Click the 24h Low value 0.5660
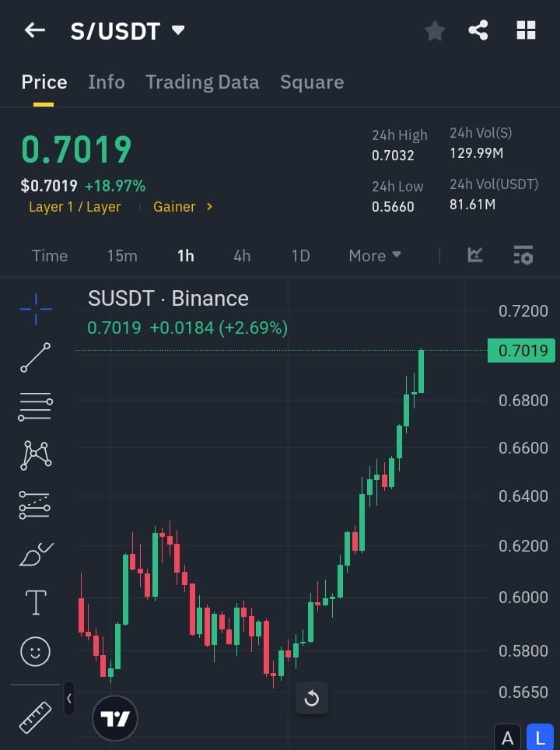 (x=393, y=207)
